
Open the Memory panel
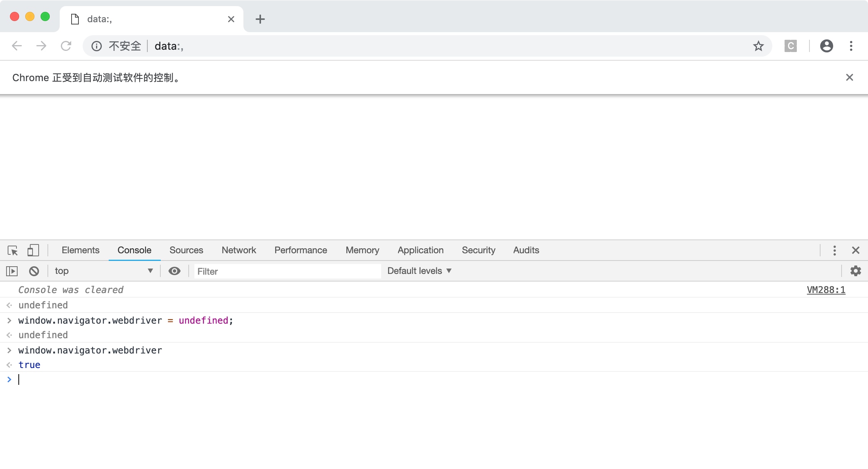pyautogui.click(x=362, y=250)
